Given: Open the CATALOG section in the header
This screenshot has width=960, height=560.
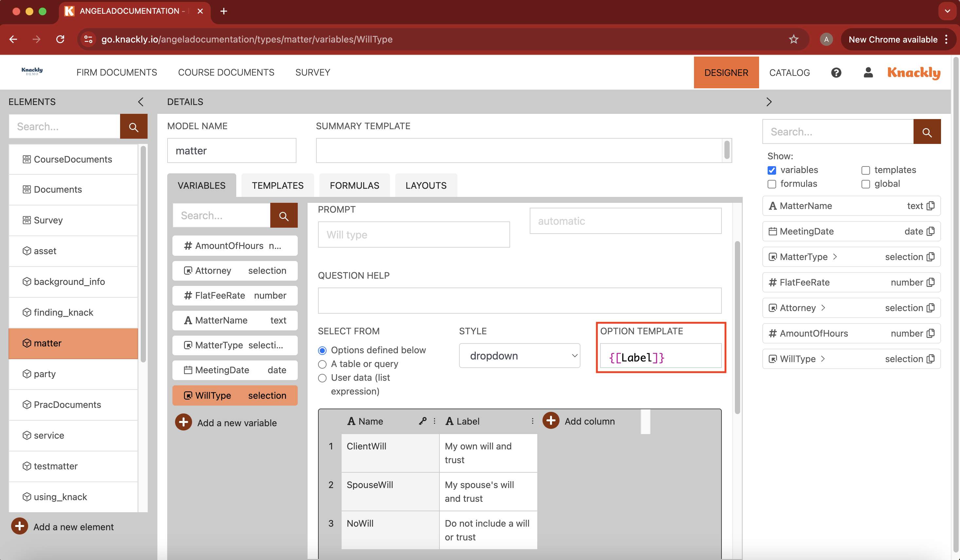Looking at the screenshot, I should click(x=790, y=72).
